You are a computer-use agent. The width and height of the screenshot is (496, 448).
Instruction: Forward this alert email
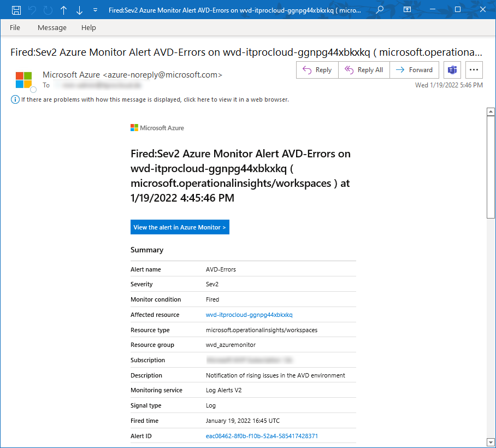[415, 69]
